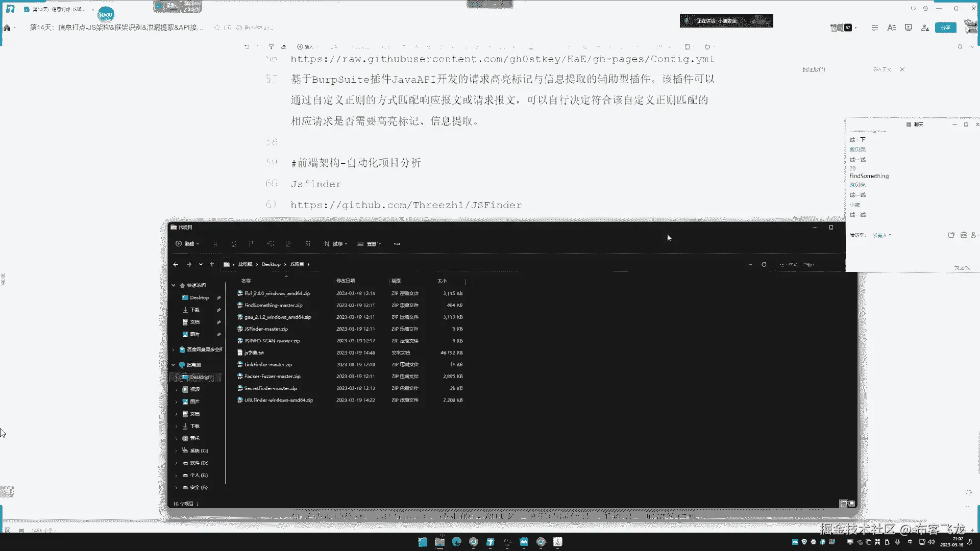Collapse the Quick access tree section

tap(174, 285)
